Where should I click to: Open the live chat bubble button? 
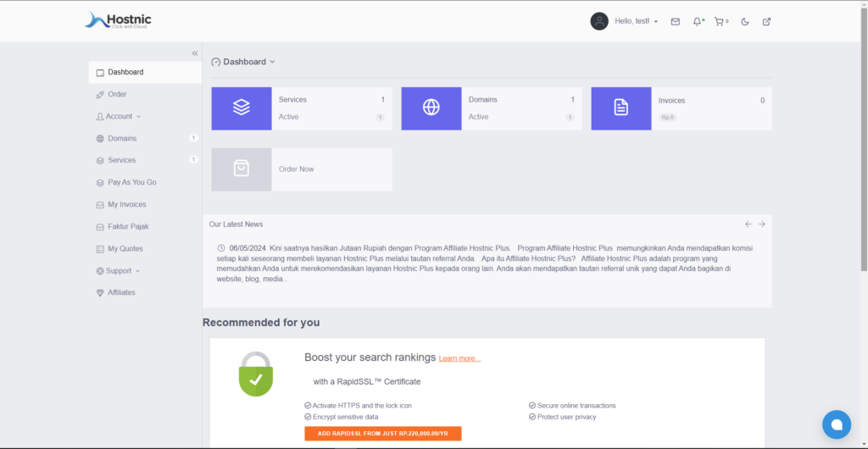[x=837, y=424]
